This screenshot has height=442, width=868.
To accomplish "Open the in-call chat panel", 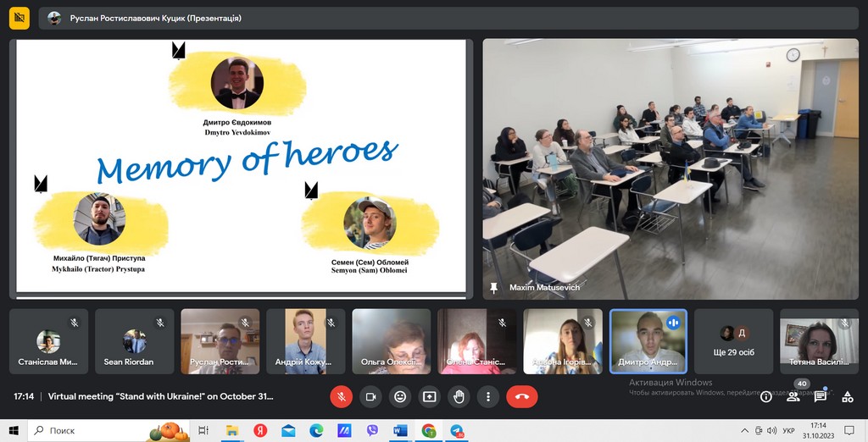I will click(x=821, y=396).
